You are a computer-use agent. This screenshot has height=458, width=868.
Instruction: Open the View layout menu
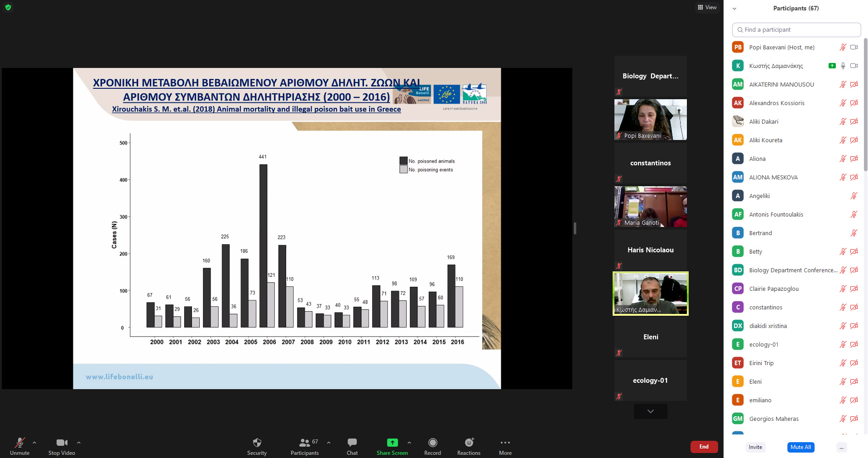[707, 7]
